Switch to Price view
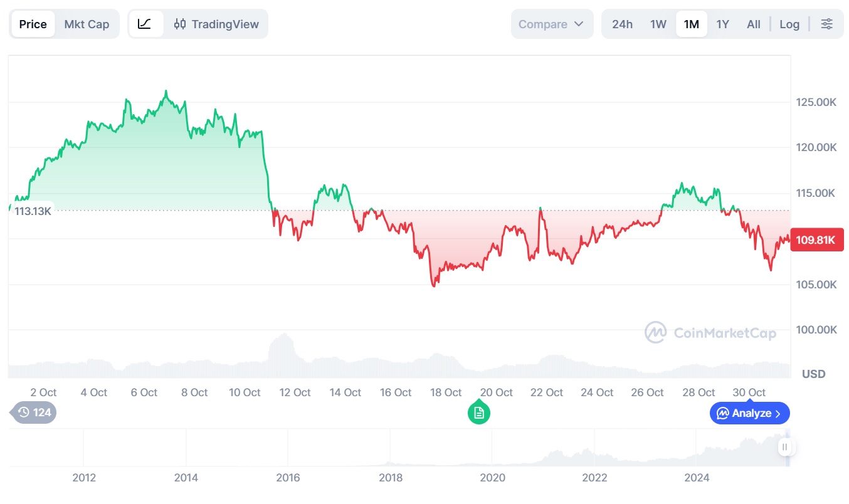 click(33, 24)
